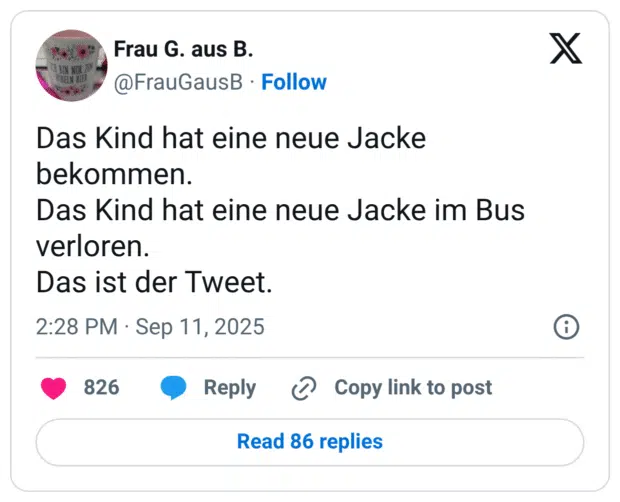Click the word "verloren." in the tweet
Screen dimensions: 620x502
click(x=96, y=246)
